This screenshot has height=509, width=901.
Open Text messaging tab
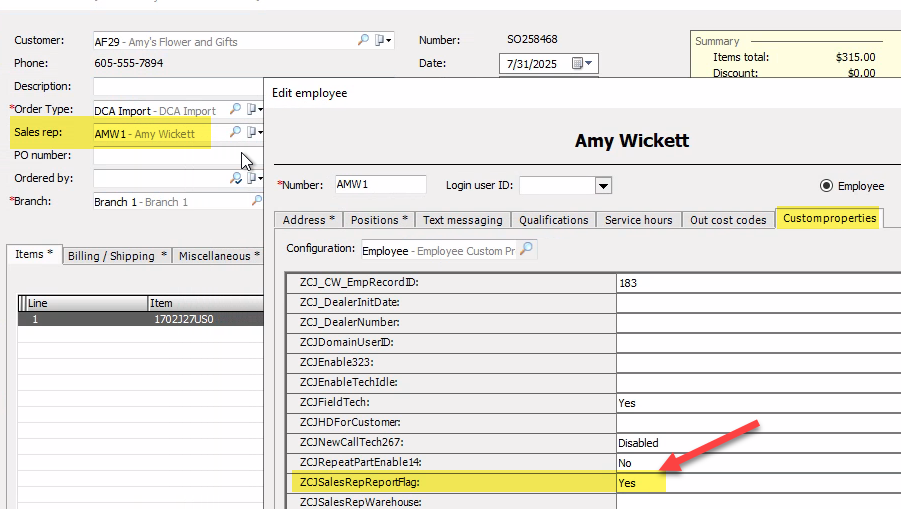point(463,220)
